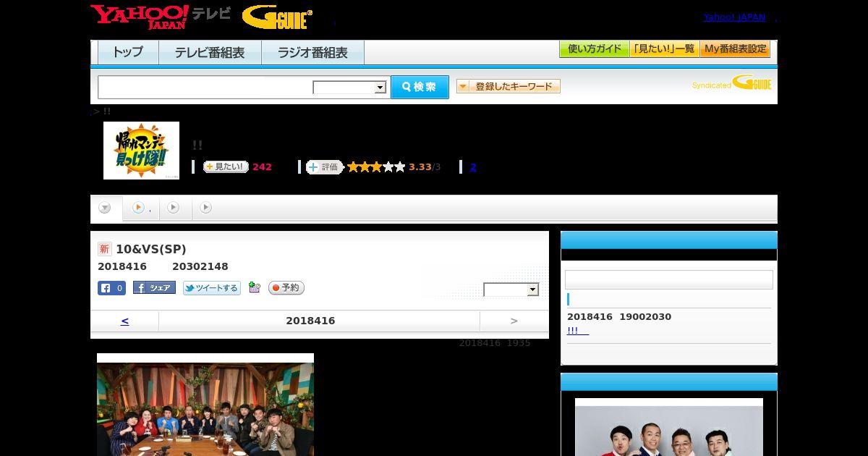Click the 検索 search button

point(420,87)
